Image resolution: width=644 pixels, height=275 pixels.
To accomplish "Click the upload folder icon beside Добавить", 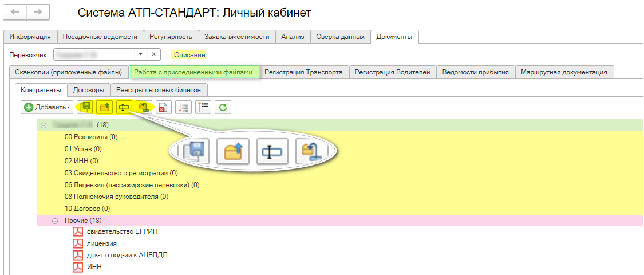I will (x=105, y=107).
